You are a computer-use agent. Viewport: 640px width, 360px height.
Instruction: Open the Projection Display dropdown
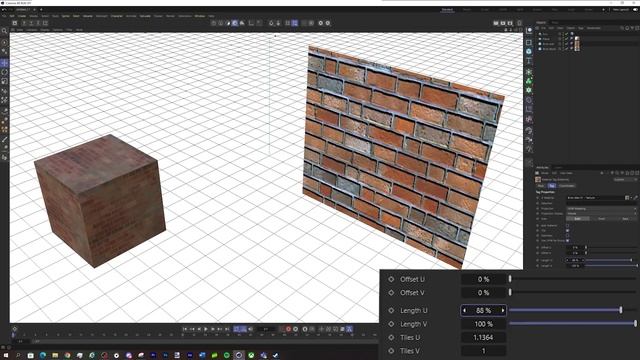[x=601, y=213]
